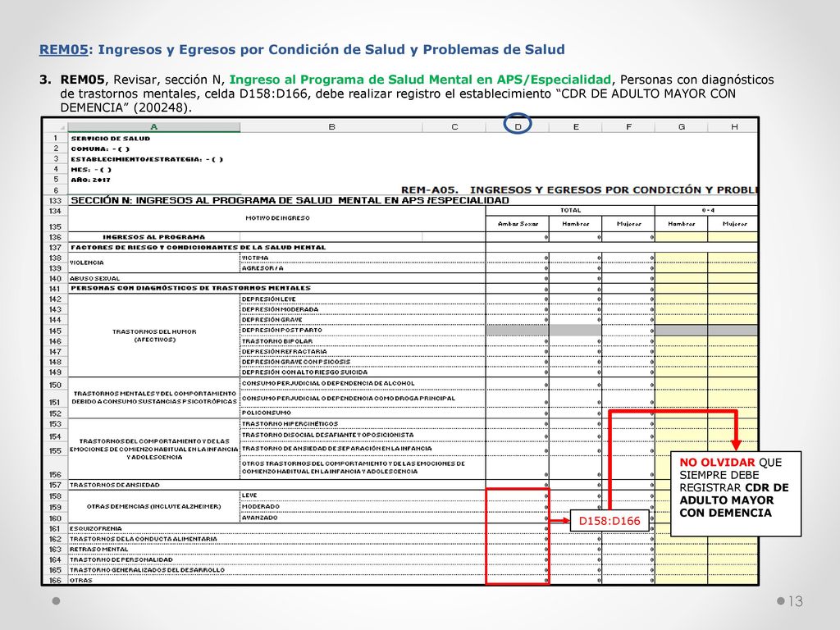
Task: Click 'CONSUMO PERJUDICIAL O DEPENDENCIA DE ALCOHOL' cell
Action: click(x=363, y=384)
